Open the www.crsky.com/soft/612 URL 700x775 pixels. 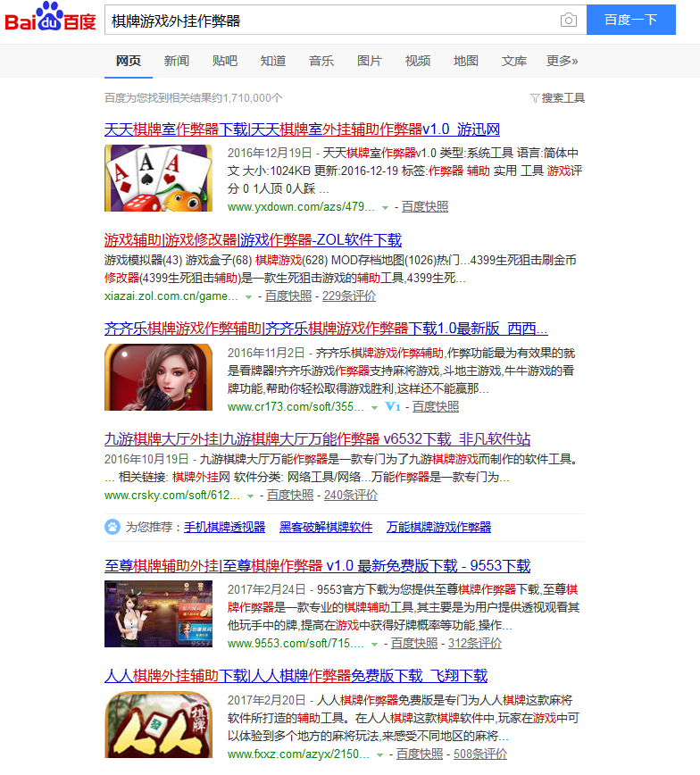(x=172, y=496)
